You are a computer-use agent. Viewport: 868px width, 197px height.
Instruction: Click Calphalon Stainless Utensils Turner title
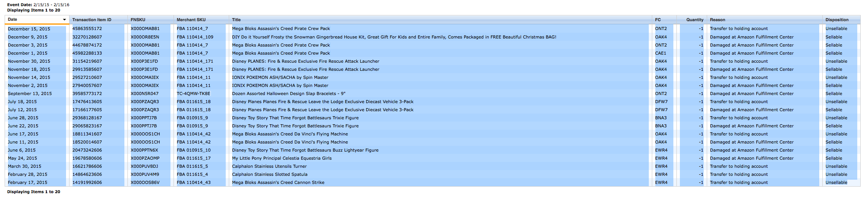[x=269, y=166]
